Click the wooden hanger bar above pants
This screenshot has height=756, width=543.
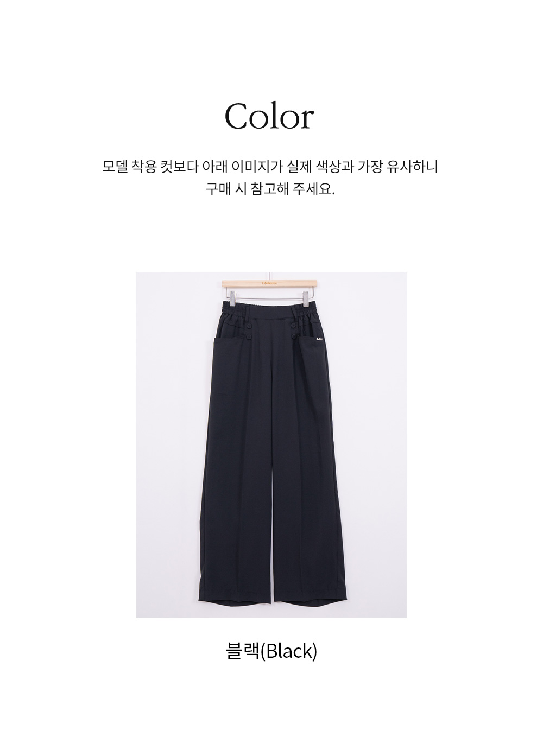coord(271,285)
